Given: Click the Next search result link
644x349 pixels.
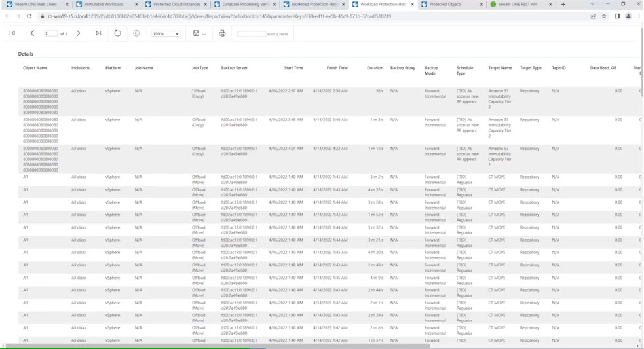Looking at the screenshot, I should point(284,34).
